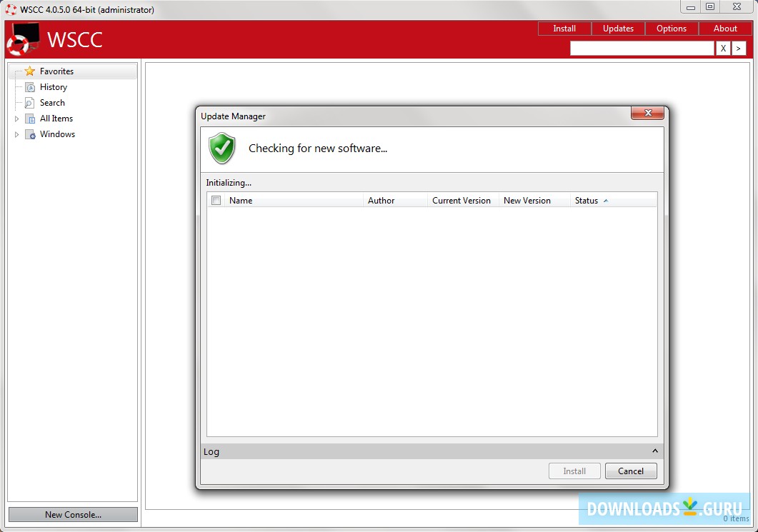
Task: Expand the Windows tree node
Action: [x=16, y=134]
